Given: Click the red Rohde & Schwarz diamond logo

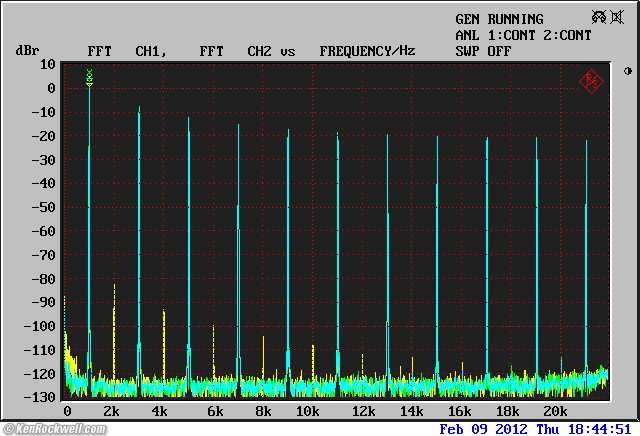Looking at the screenshot, I should pyautogui.click(x=591, y=81).
